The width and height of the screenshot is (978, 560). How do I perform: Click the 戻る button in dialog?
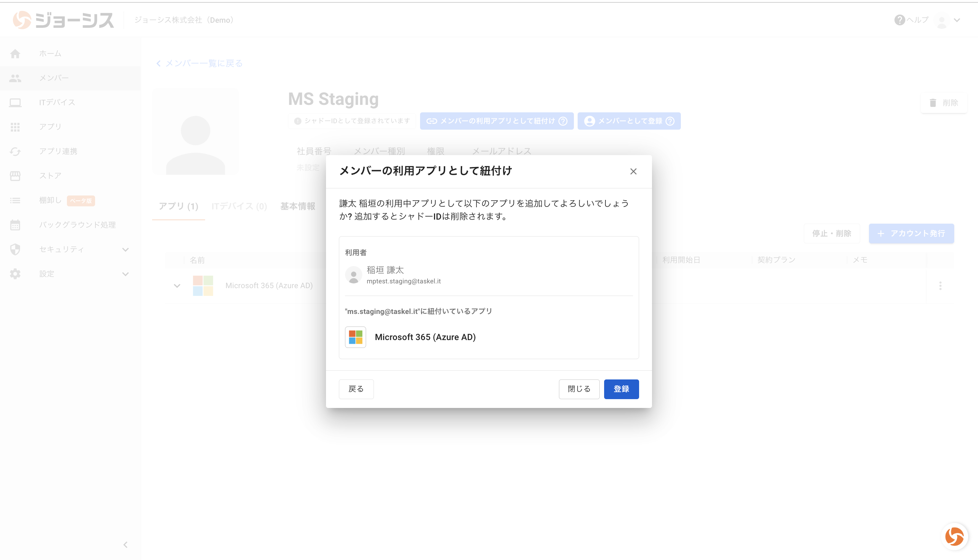pyautogui.click(x=356, y=389)
